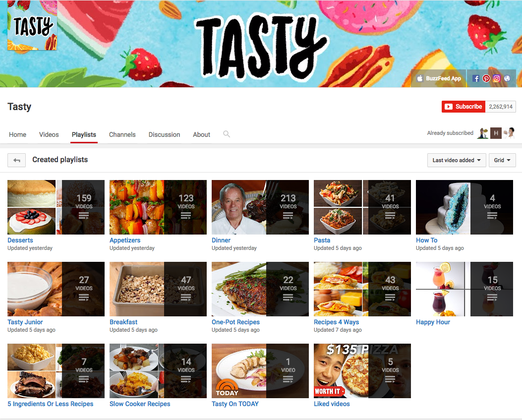Open the About tab
This screenshot has width=522, height=420.
point(201,134)
